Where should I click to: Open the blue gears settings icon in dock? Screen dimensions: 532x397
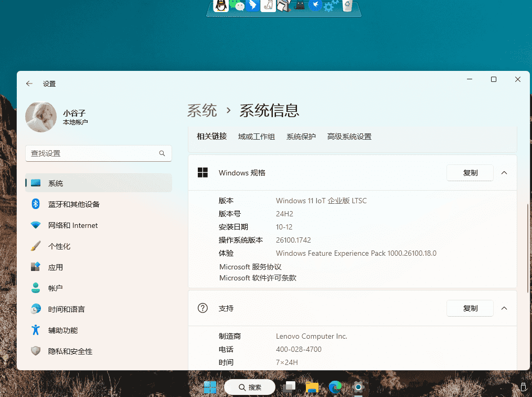coord(331,5)
